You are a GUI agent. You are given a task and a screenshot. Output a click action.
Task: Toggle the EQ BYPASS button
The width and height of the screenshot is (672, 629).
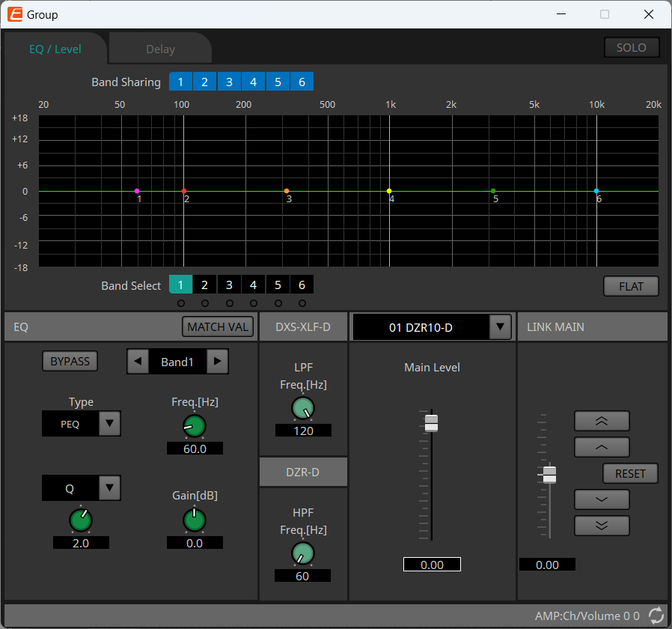(x=70, y=362)
